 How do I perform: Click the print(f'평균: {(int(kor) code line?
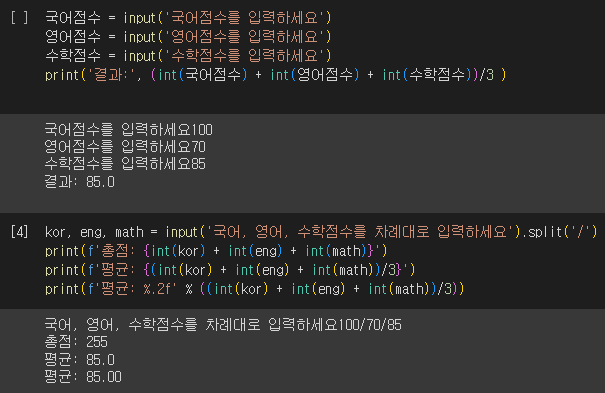(x=230, y=270)
